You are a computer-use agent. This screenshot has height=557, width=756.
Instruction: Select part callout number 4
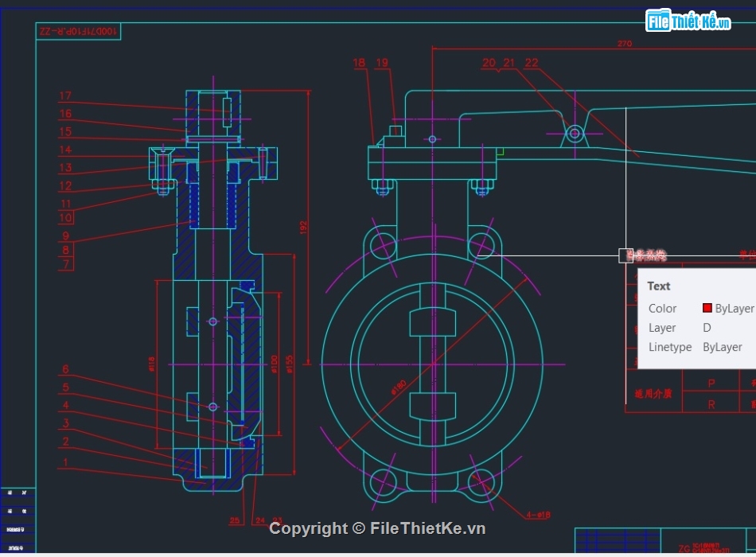pos(65,406)
